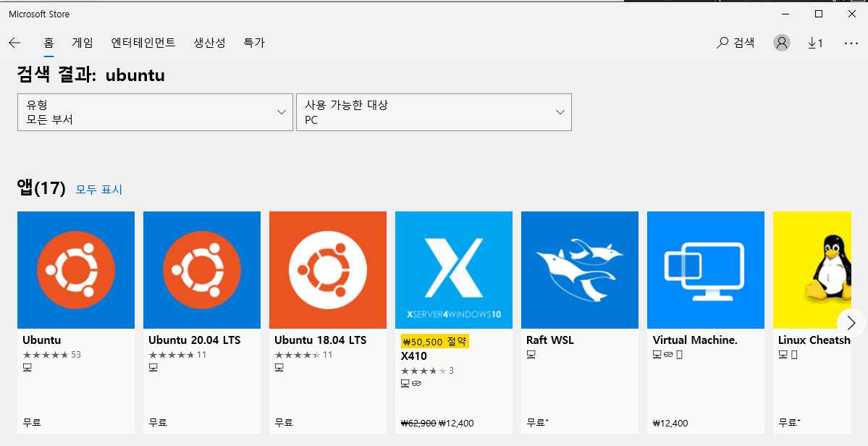Open the Ubuntu 18.04 LTS app icon

pyautogui.click(x=328, y=270)
